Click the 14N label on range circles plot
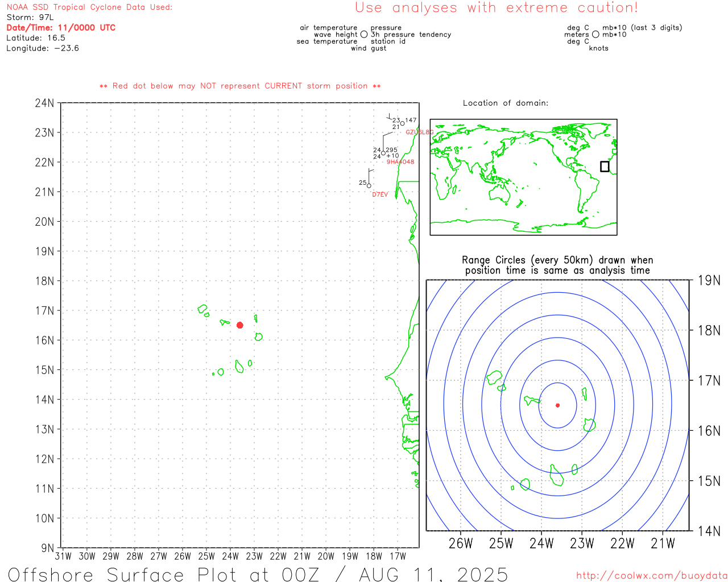The height and width of the screenshot is (582, 728). point(709,531)
